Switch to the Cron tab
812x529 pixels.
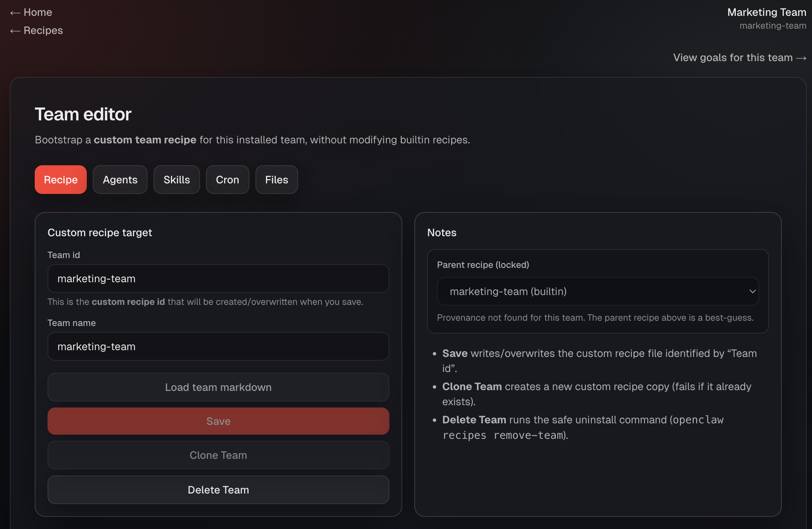(x=227, y=180)
